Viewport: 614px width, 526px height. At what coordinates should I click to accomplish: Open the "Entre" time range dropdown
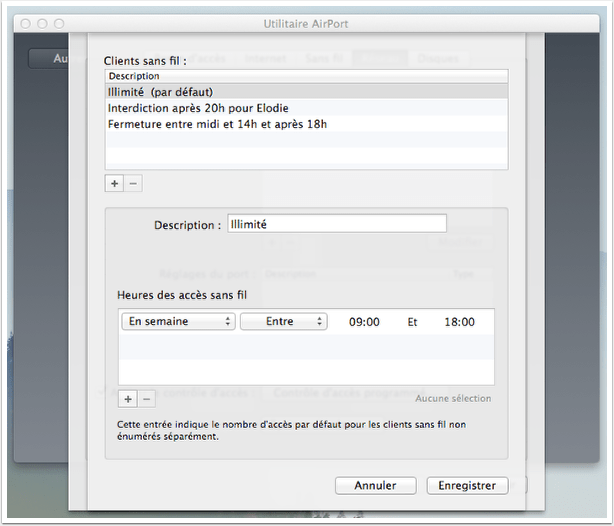click(x=283, y=322)
